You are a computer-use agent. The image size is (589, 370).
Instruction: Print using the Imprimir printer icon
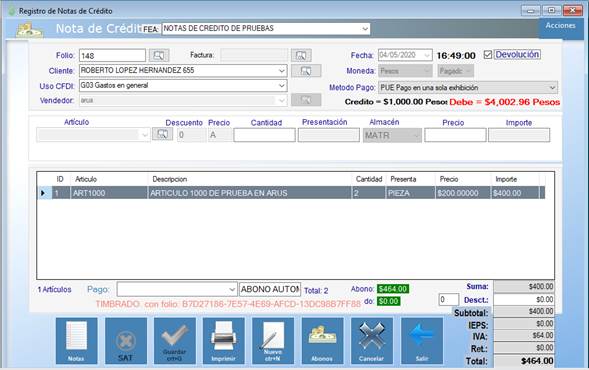click(224, 341)
